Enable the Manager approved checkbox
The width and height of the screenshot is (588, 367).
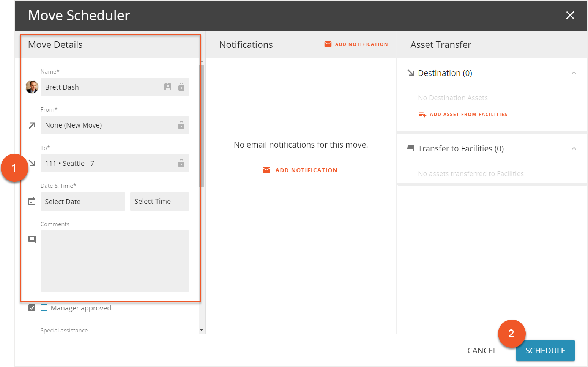click(x=44, y=308)
